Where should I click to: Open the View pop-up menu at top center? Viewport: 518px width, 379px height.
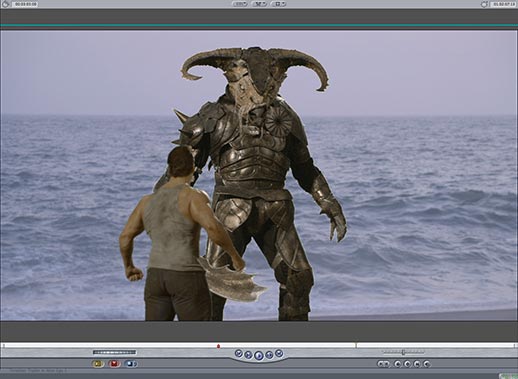pyautogui.click(x=280, y=4)
